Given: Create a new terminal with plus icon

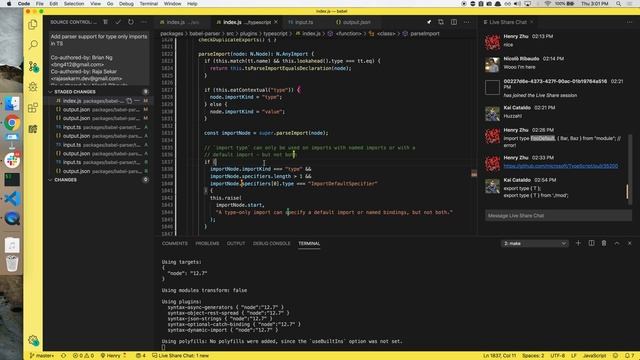Looking at the screenshot, I should click(x=578, y=243).
